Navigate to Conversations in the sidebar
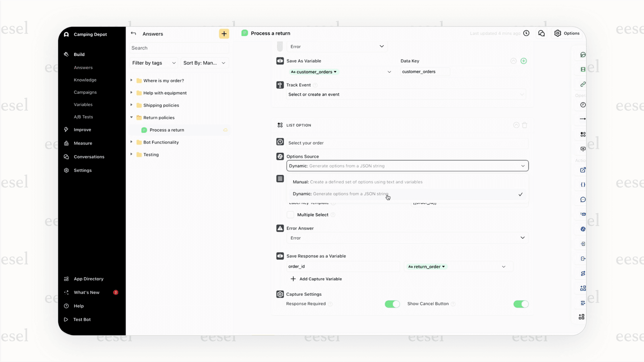 (x=89, y=157)
